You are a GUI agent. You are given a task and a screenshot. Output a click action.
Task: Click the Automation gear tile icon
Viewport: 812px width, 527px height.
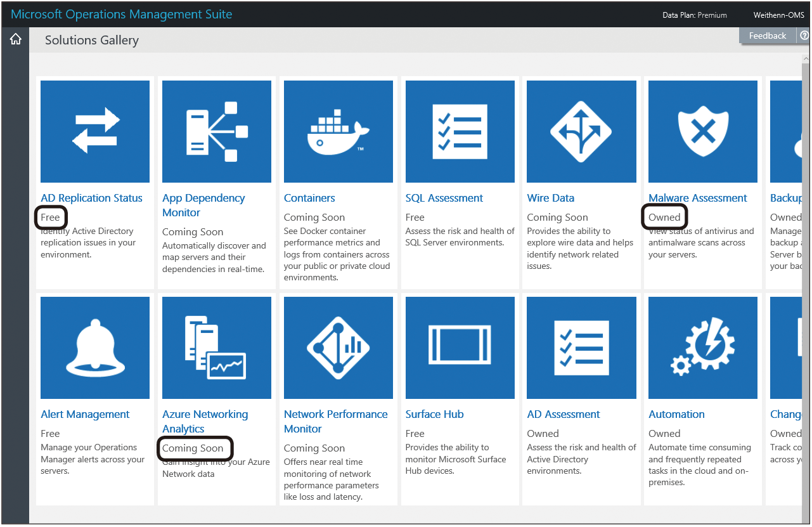[703, 348]
